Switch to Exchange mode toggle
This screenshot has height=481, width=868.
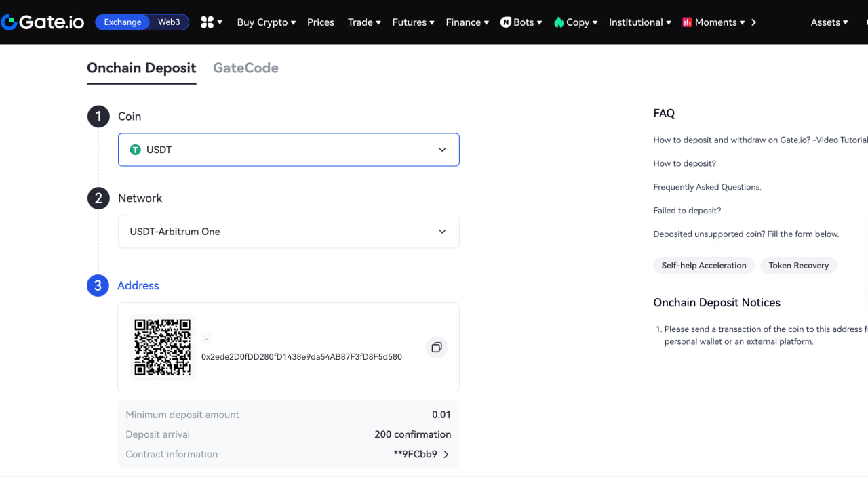click(x=123, y=22)
